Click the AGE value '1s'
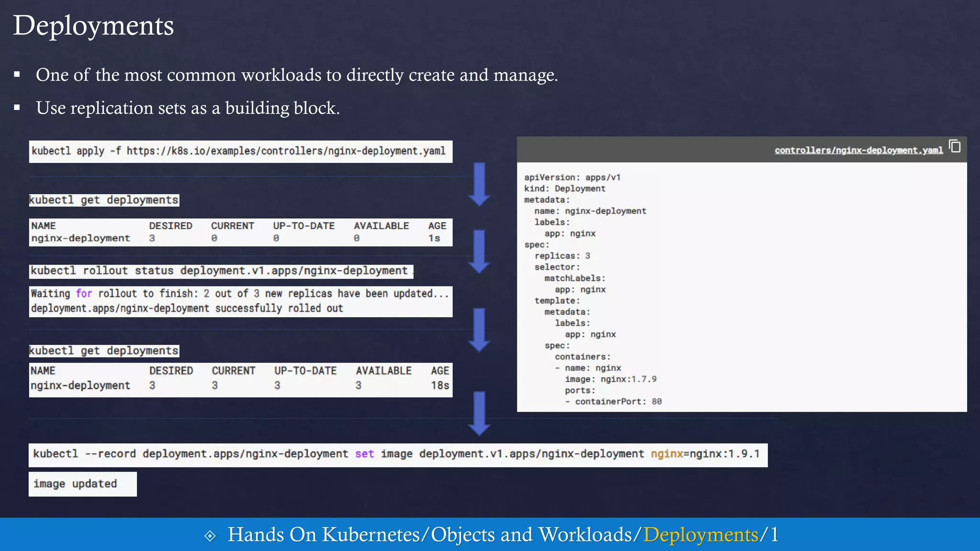The image size is (980, 551). tap(434, 238)
